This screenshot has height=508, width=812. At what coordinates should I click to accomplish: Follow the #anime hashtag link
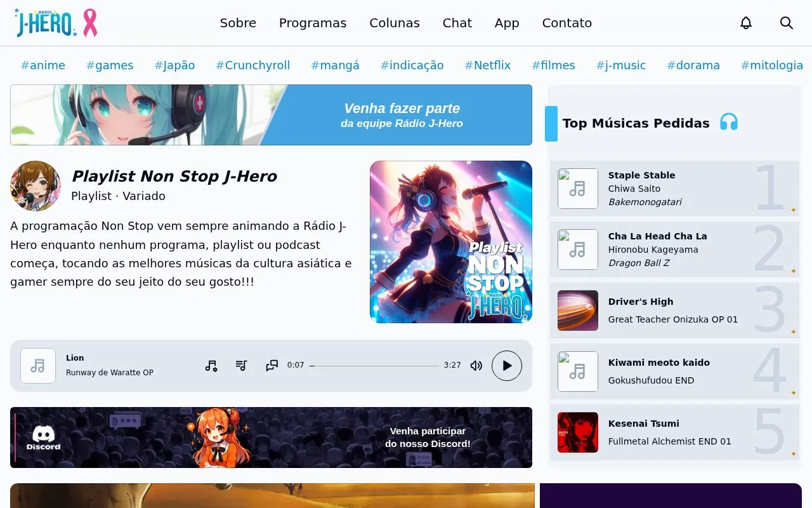click(43, 65)
